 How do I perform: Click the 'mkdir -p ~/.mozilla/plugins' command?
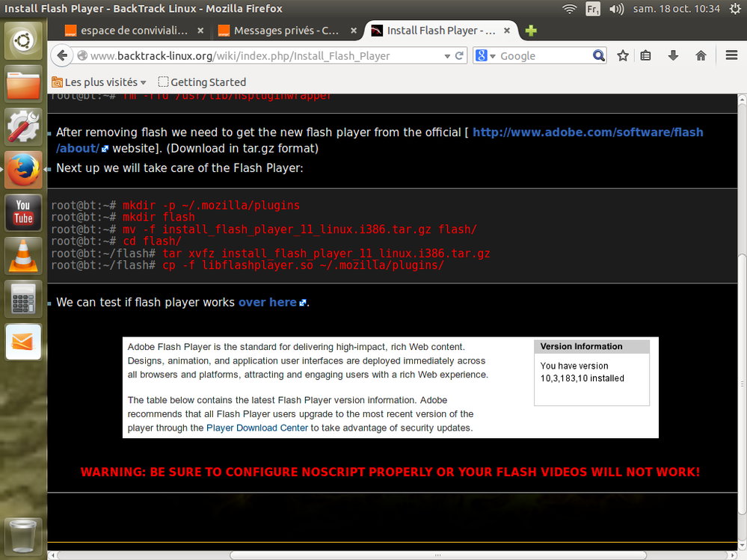coord(211,206)
